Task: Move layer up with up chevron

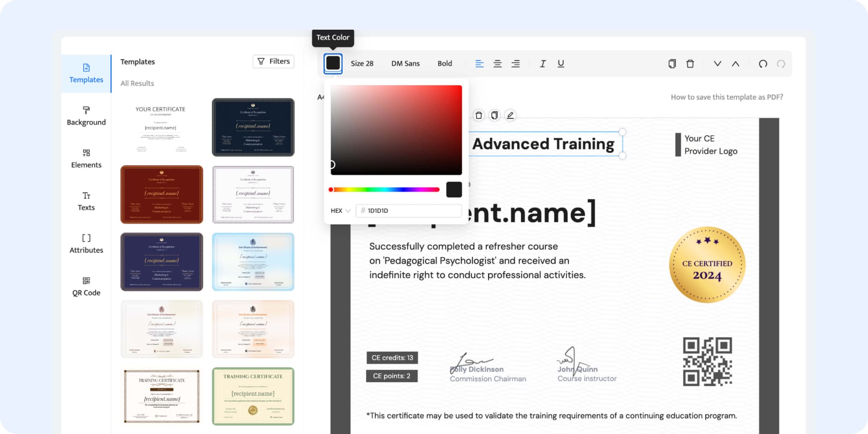Action: coord(736,64)
